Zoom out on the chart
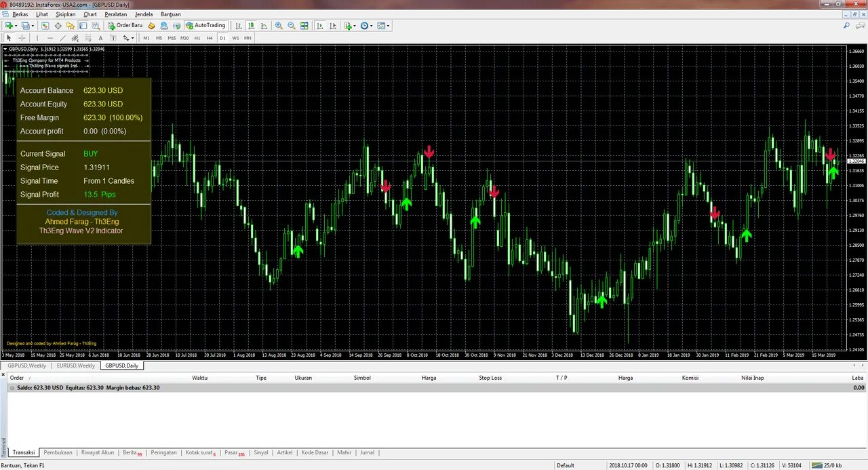The height and width of the screenshot is (470, 868). 292,26
